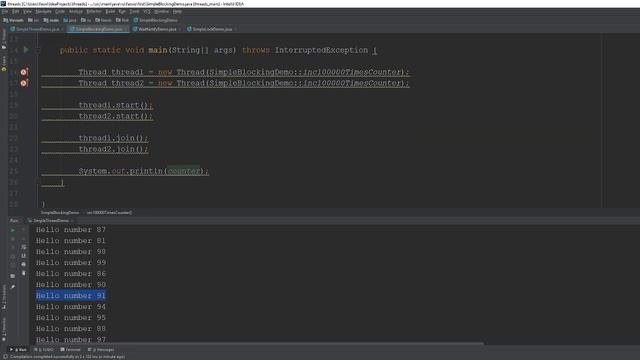This screenshot has width=640, height=360.
Task: Toggle scroll to end icon in Run console
Action: [24, 256]
